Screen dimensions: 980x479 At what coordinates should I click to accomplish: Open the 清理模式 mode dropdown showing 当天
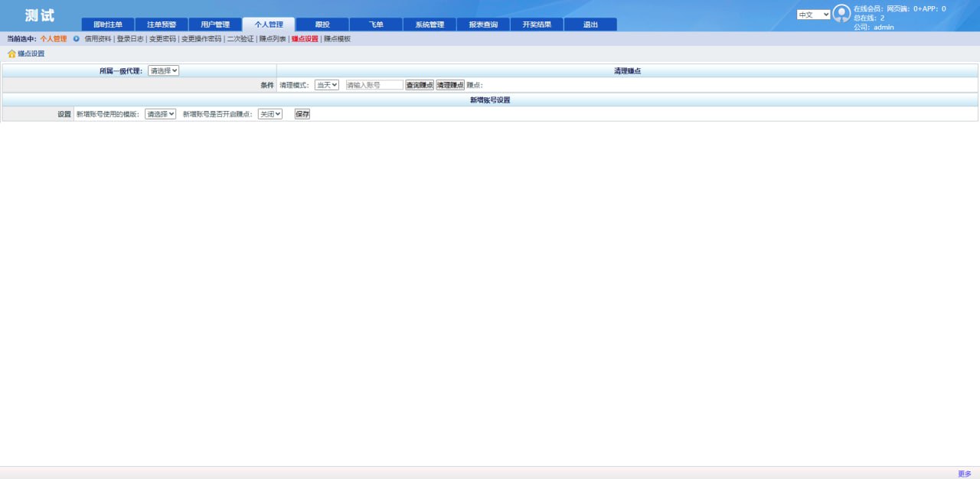[x=325, y=84]
